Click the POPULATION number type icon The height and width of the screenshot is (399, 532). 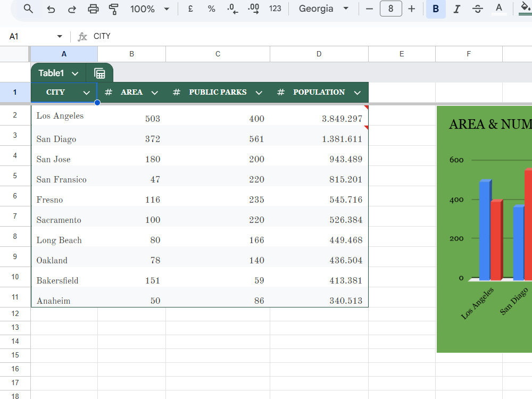pyautogui.click(x=280, y=92)
